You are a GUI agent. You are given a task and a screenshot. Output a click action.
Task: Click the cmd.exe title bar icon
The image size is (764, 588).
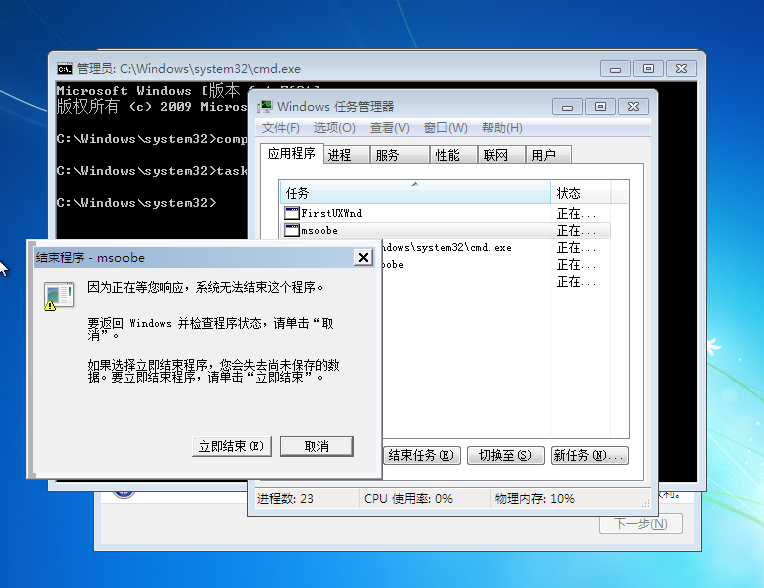coord(64,69)
